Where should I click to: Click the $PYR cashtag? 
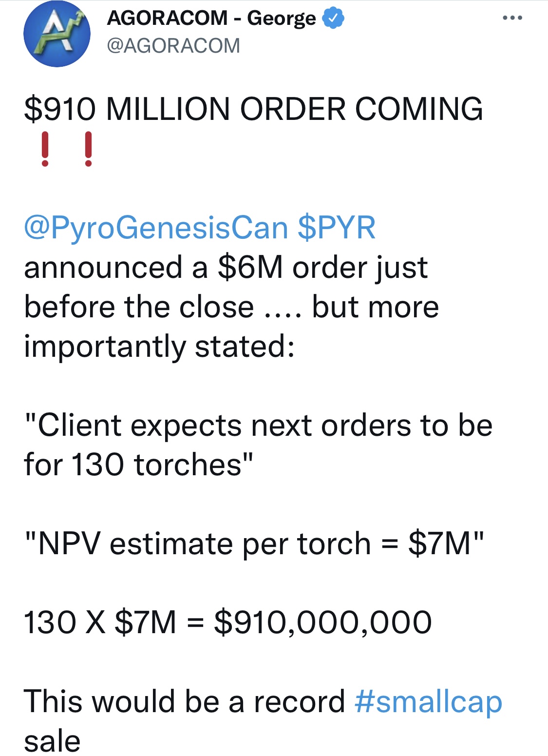click(x=337, y=228)
